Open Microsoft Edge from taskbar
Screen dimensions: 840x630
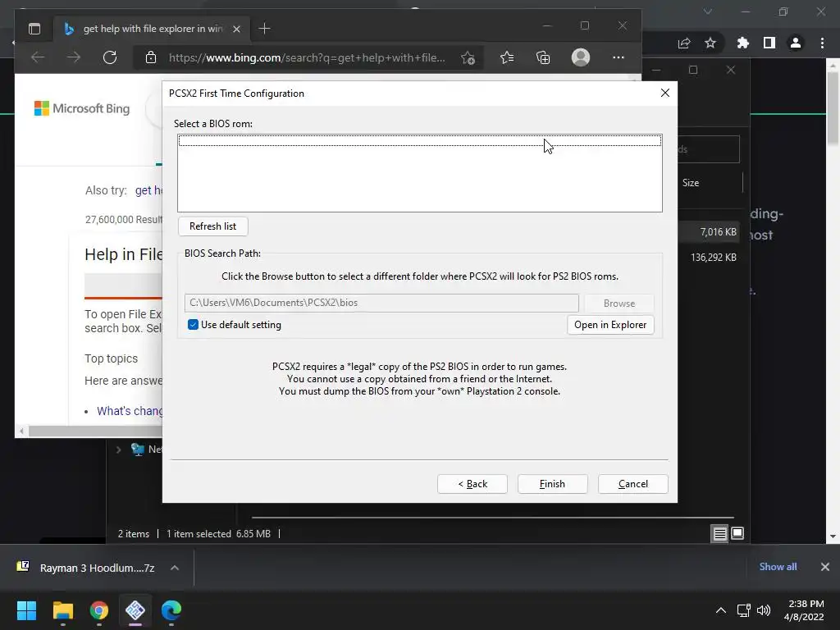tap(171, 610)
